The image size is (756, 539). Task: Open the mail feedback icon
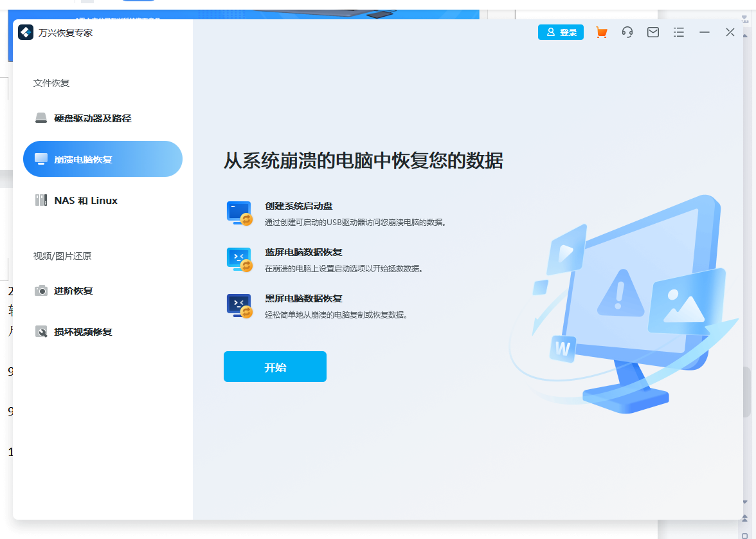653,32
